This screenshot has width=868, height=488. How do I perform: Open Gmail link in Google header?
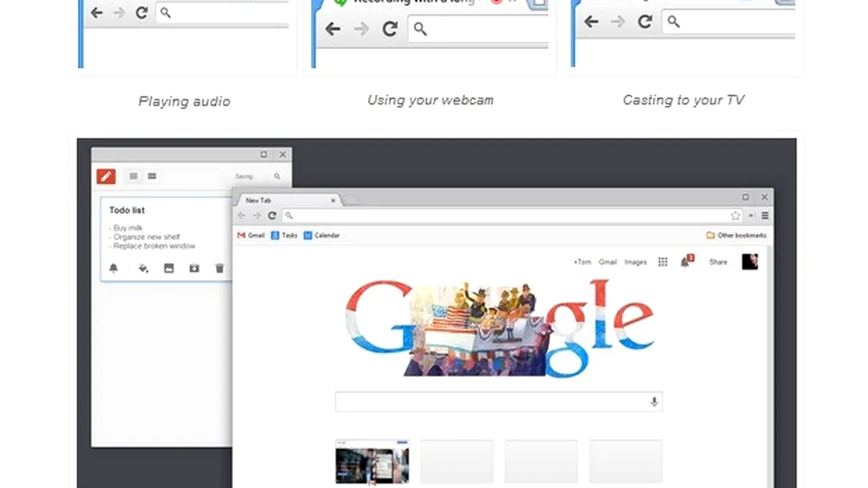(x=608, y=262)
